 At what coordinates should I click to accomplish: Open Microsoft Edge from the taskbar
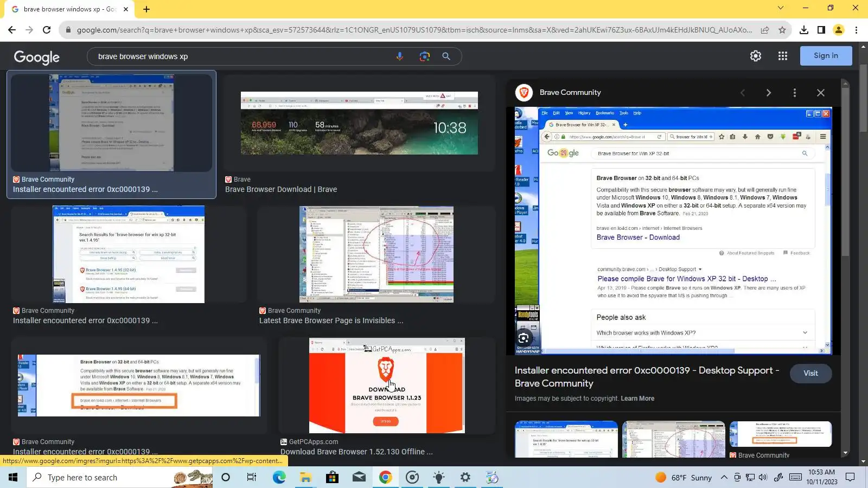point(279,477)
